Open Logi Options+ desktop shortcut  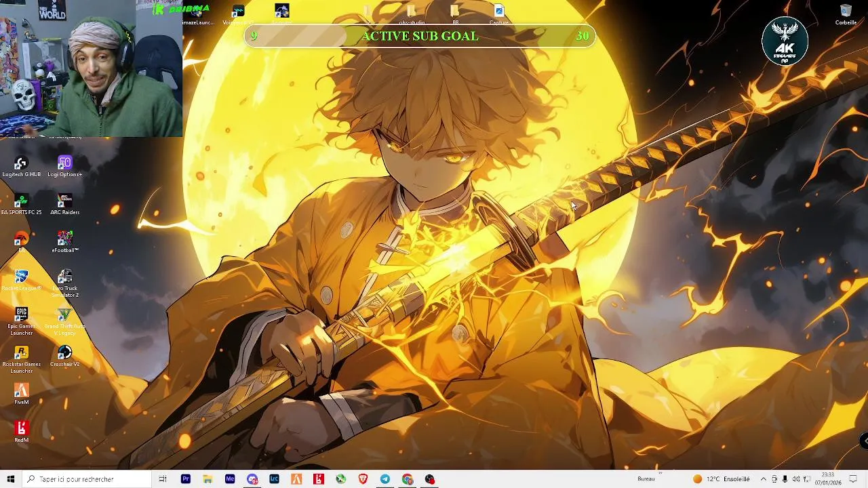coord(64,167)
